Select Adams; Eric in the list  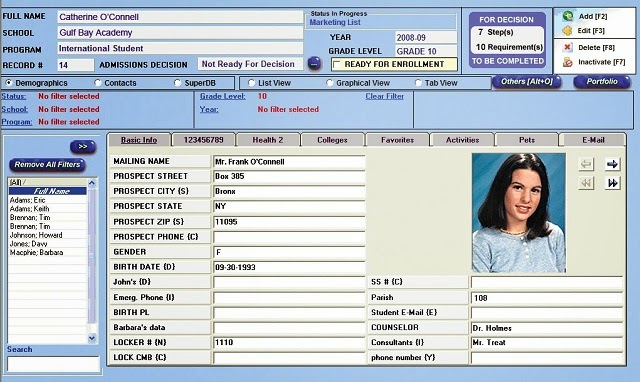pyautogui.click(x=28, y=200)
